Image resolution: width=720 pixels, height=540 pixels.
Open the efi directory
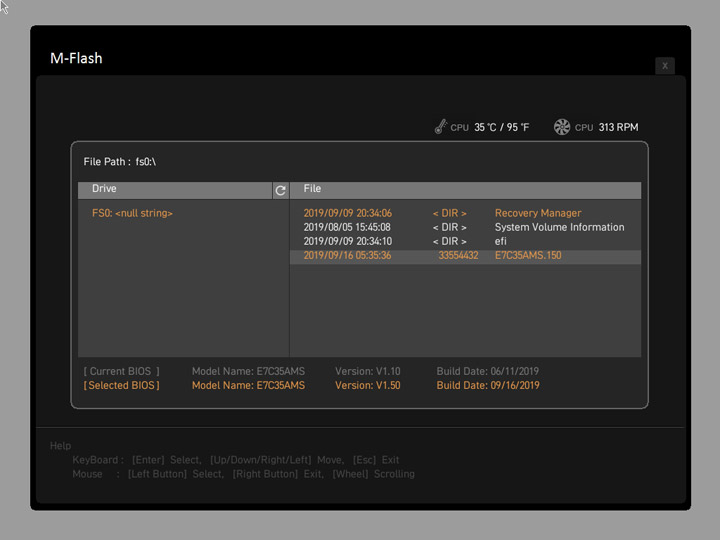[x=501, y=241]
